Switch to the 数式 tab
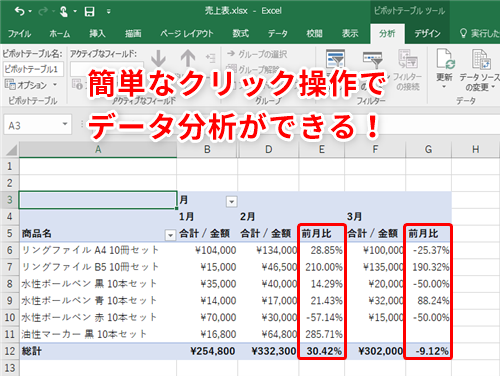Viewport: 500px width, 376px height. 241,34
